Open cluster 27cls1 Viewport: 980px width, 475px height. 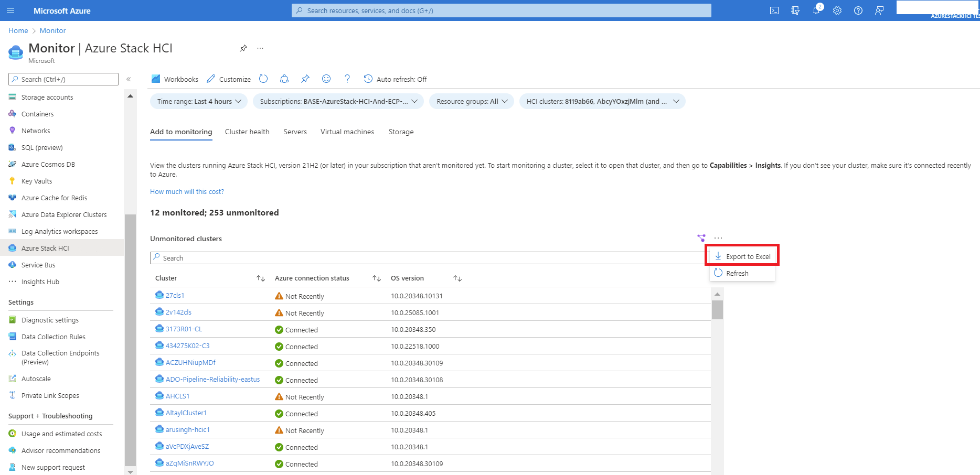pos(175,296)
